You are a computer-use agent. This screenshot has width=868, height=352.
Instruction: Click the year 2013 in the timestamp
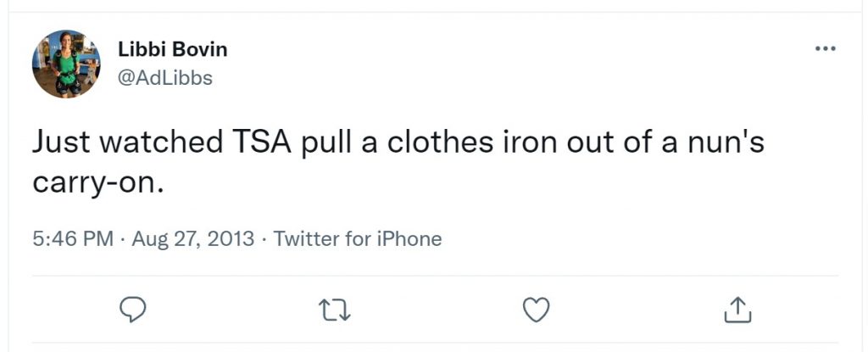pos(234,239)
